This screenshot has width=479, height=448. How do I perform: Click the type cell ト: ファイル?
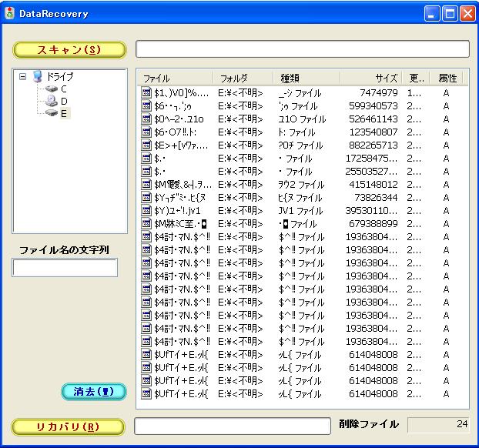[x=296, y=132]
